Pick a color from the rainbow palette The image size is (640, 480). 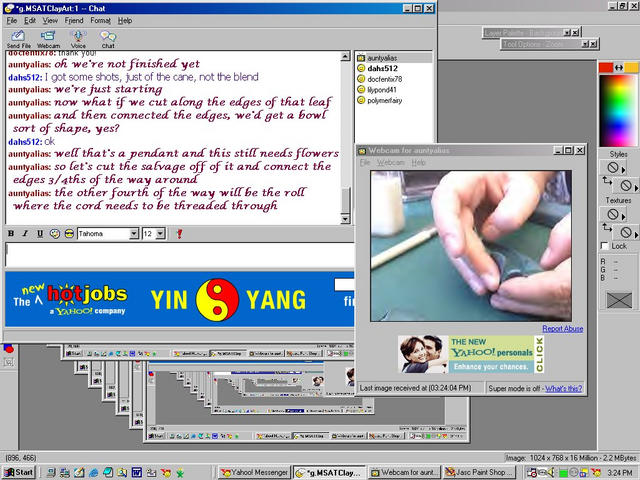click(x=618, y=110)
